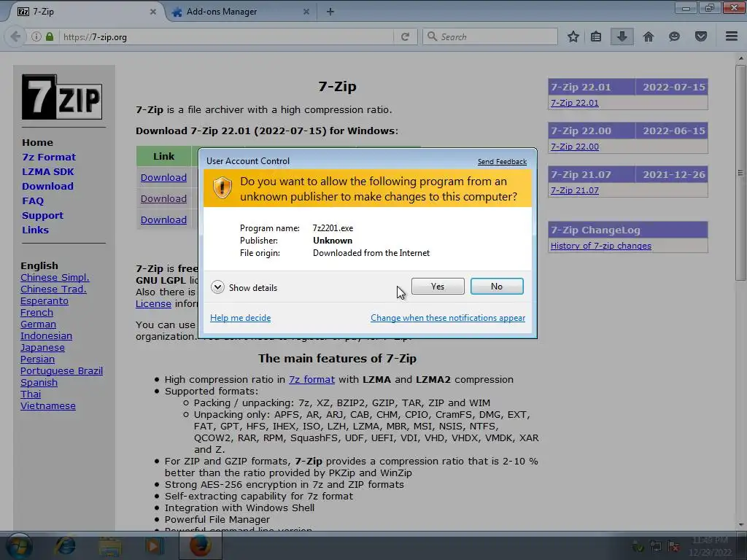
Task: Switch language to Indonesian
Action: [x=46, y=335]
